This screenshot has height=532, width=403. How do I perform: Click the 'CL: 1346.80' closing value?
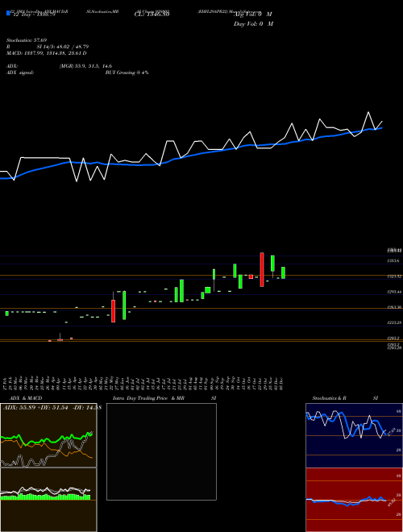(x=152, y=15)
